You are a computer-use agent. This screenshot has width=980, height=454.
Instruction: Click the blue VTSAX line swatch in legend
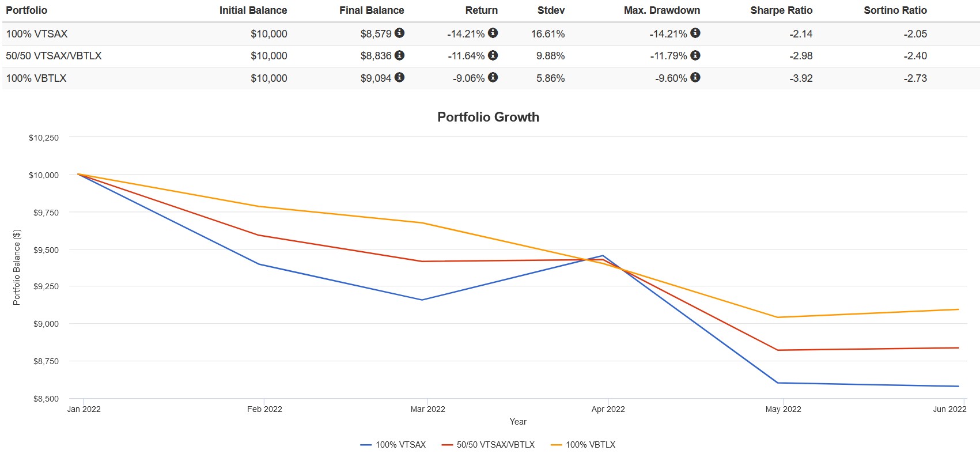(x=366, y=445)
